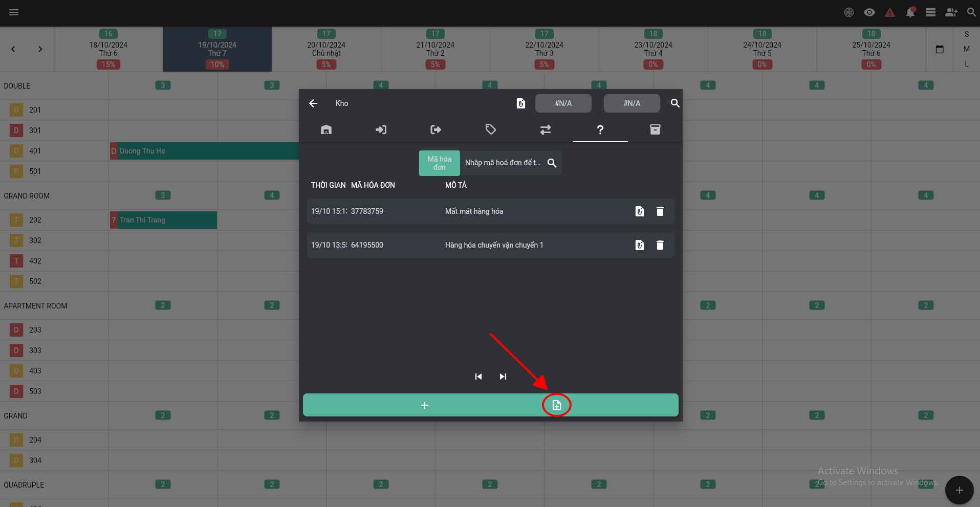Select the 19/10/2024 Thứ 7 date column

(x=217, y=49)
